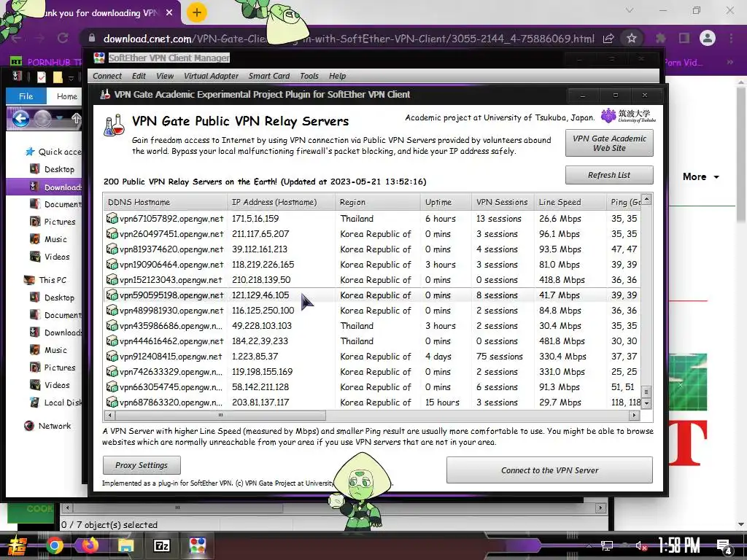Select the 481.8 Mbps line speed cell

(x=562, y=341)
